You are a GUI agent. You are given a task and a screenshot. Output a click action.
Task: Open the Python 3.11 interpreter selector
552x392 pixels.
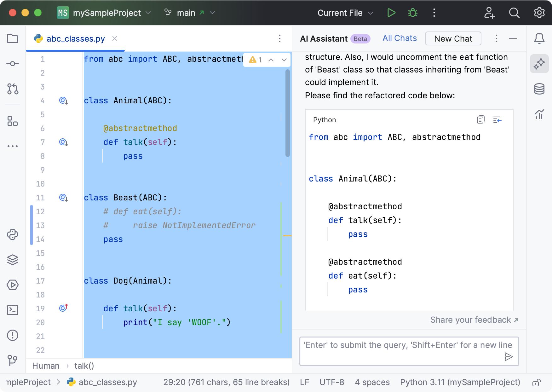point(460,382)
